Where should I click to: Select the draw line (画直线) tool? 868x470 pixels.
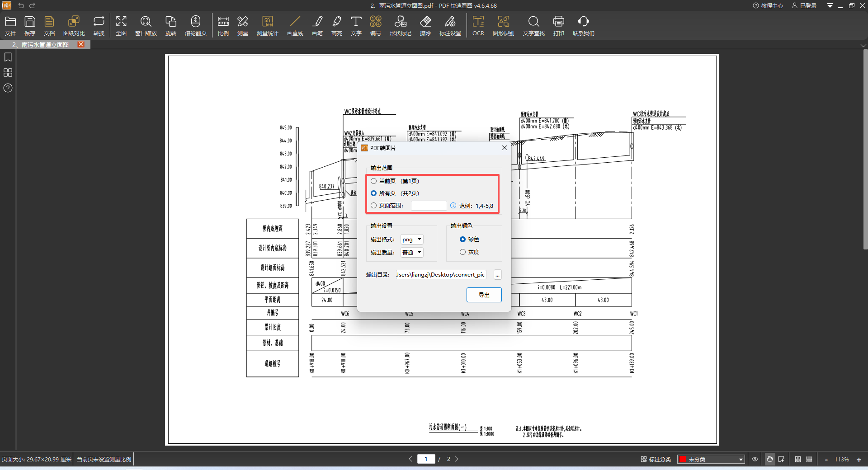295,26
